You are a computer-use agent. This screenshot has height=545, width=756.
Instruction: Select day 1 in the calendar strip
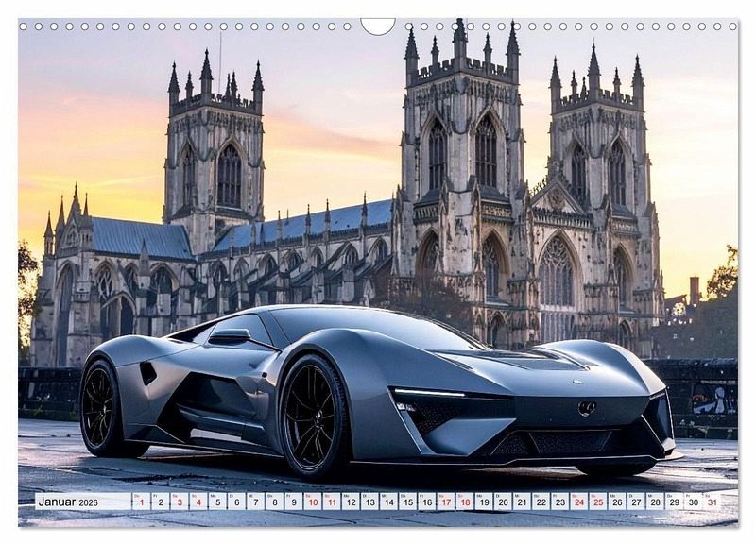[141, 502]
